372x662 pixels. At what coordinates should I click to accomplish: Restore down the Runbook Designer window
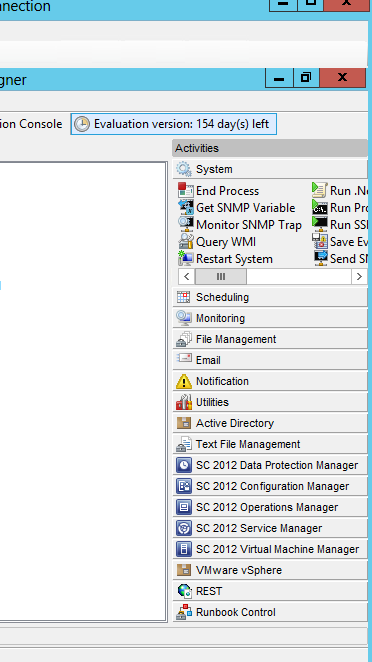(306, 78)
